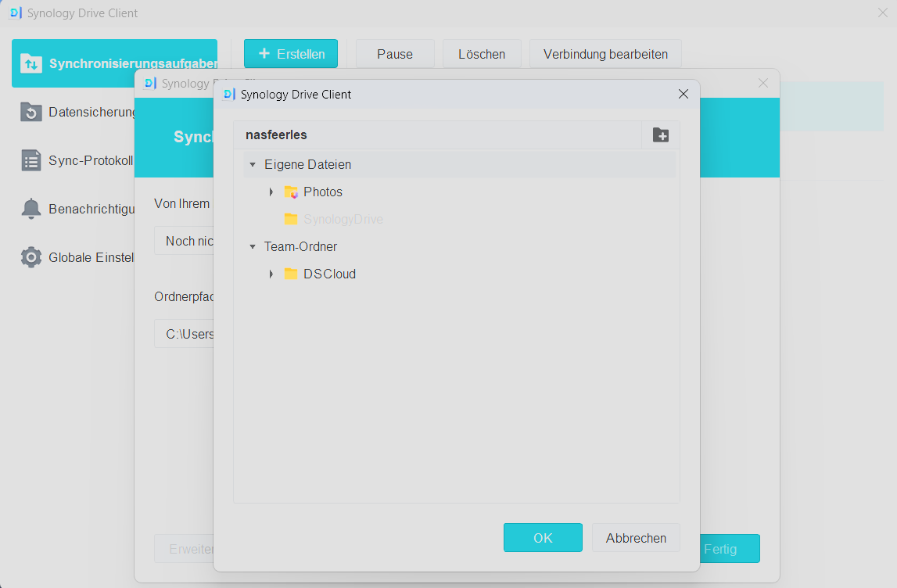Screen dimensions: 897x588
Task: Expand the DSCloud folder node
Action: coord(271,274)
